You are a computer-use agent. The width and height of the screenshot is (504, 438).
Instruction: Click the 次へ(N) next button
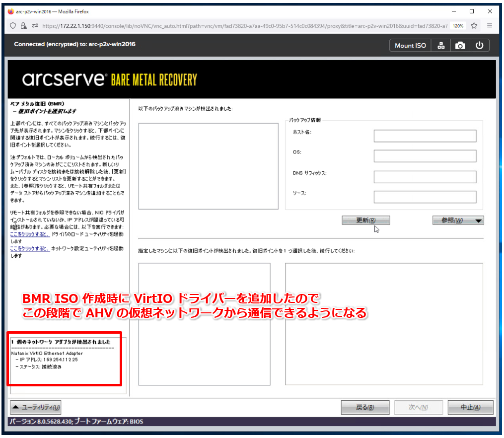pyautogui.click(x=419, y=407)
